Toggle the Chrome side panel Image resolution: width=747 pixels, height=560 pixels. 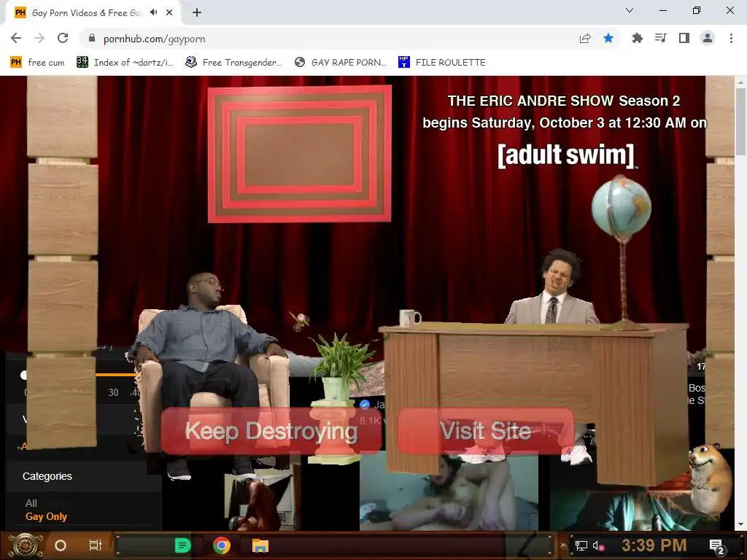(684, 38)
